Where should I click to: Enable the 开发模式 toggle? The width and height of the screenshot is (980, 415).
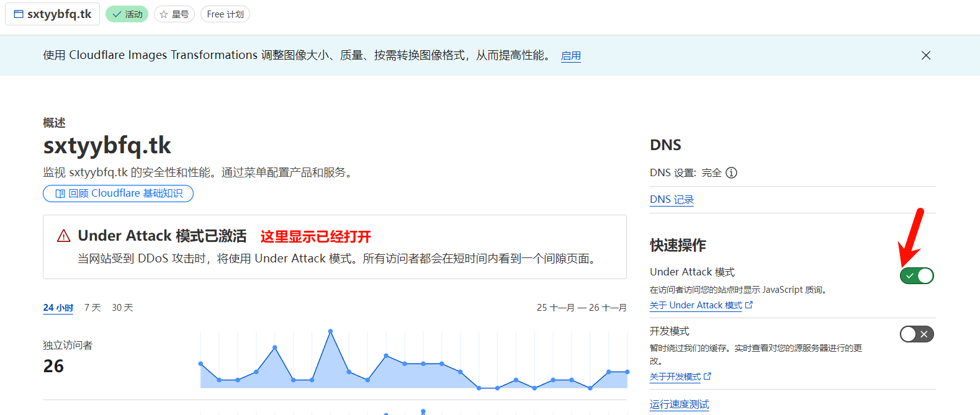tap(917, 334)
